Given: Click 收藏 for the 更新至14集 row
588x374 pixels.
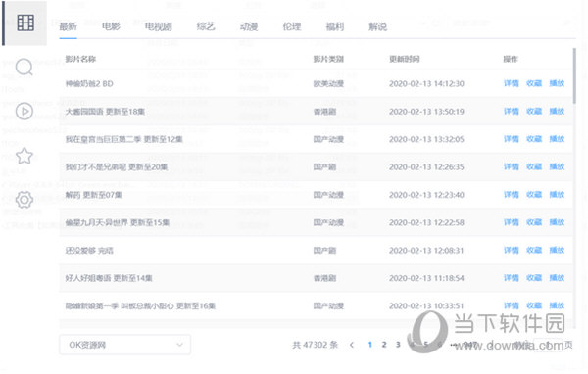Looking at the screenshot, I should click(x=534, y=278).
